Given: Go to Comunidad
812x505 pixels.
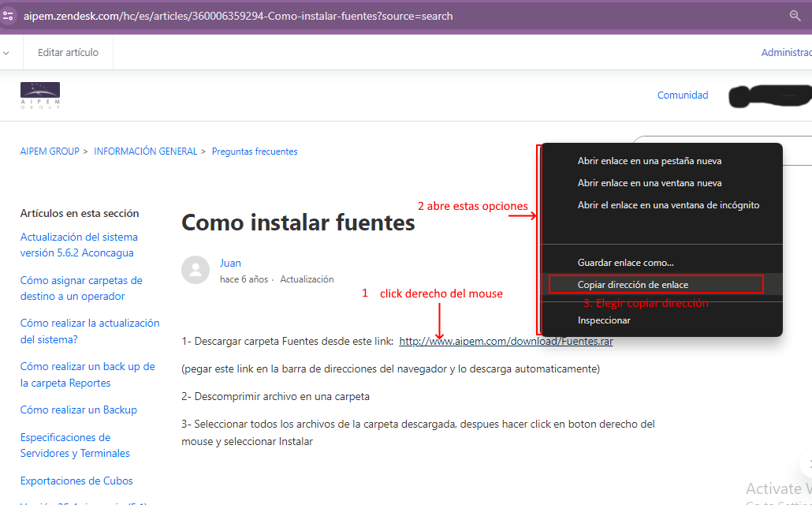Looking at the screenshot, I should coord(683,95).
